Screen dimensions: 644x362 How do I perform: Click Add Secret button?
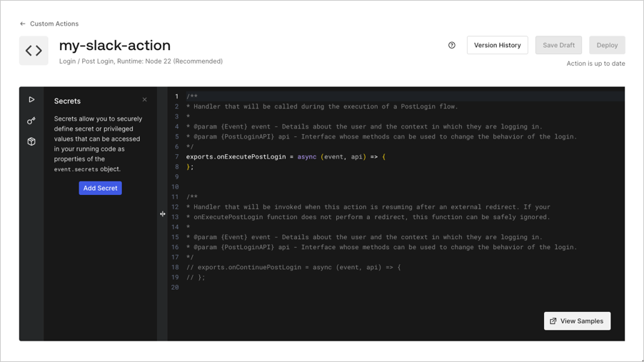[x=100, y=188]
